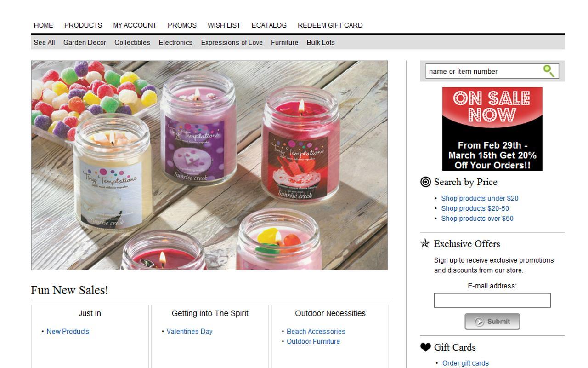Open the On Sale Now banner
588x368 pixels.
coord(492,129)
